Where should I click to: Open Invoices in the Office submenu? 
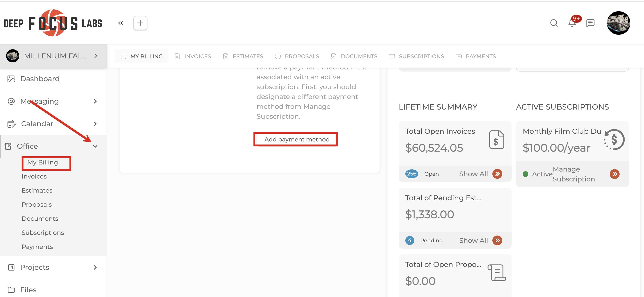pos(34,176)
